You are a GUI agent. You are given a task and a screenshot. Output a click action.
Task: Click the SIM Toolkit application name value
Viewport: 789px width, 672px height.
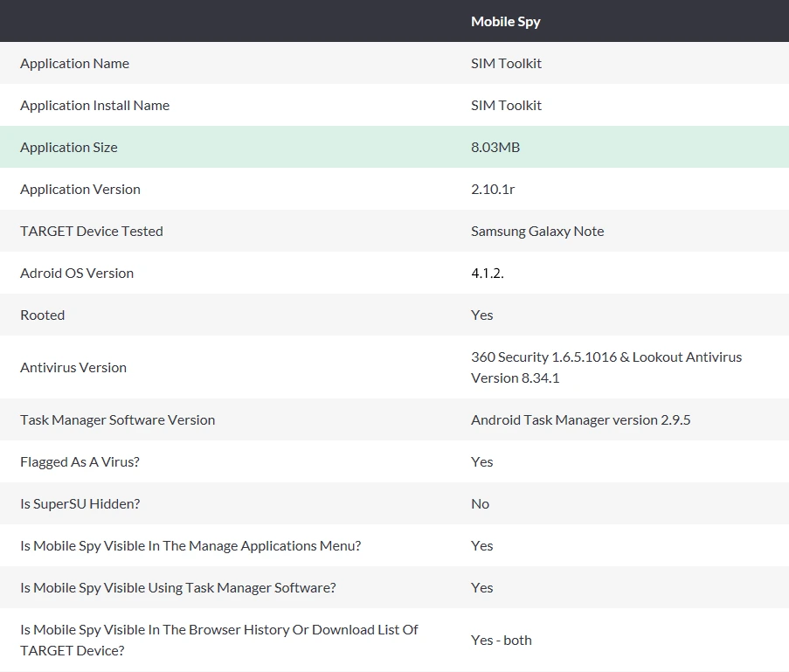tap(506, 64)
